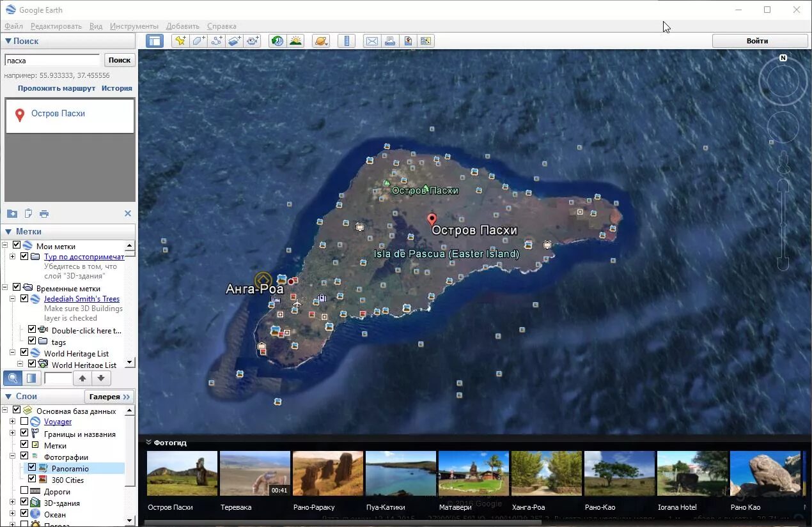Open the Добавить menu
812x527 pixels.
coord(183,26)
